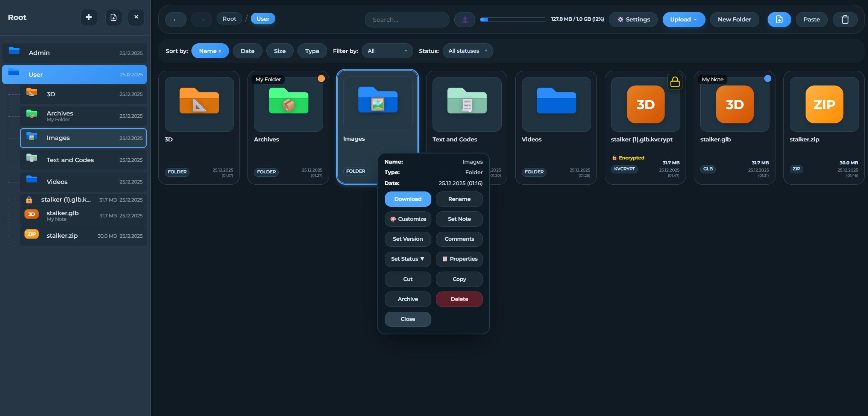
Task: Click the blue dot on the stalker.glb card
Action: pyautogui.click(x=768, y=78)
